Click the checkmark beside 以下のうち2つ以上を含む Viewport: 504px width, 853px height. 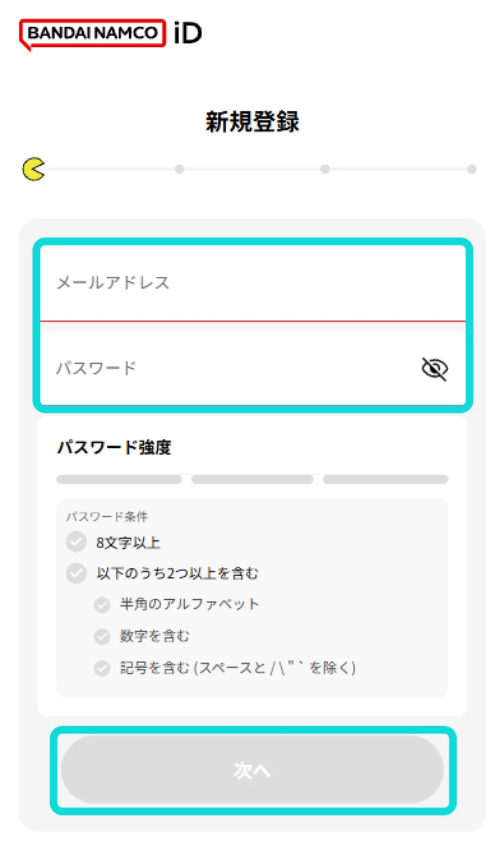(x=76, y=573)
